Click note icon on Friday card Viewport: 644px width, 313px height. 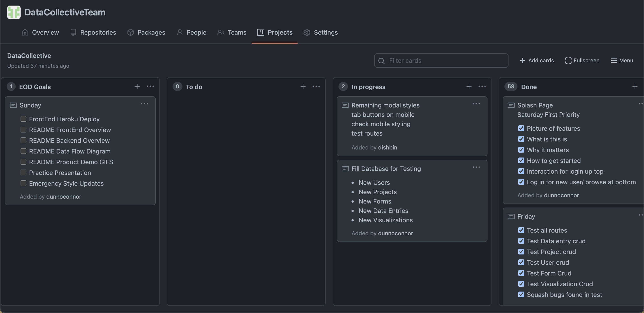click(x=511, y=216)
